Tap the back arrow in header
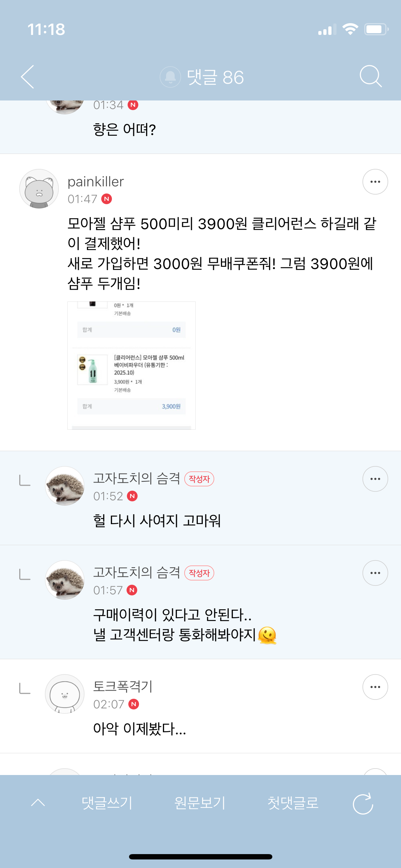Image resolution: width=401 pixels, height=868 pixels. pos(28,77)
